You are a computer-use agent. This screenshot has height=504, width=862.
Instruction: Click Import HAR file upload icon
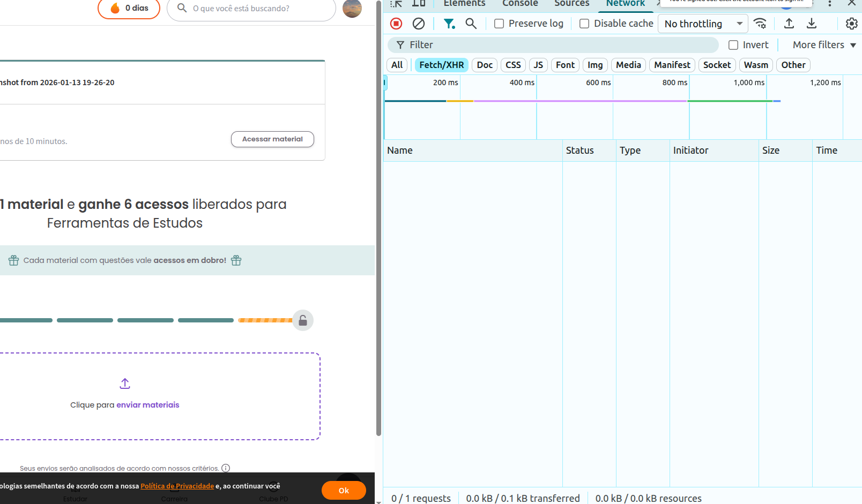tap(789, 24)
